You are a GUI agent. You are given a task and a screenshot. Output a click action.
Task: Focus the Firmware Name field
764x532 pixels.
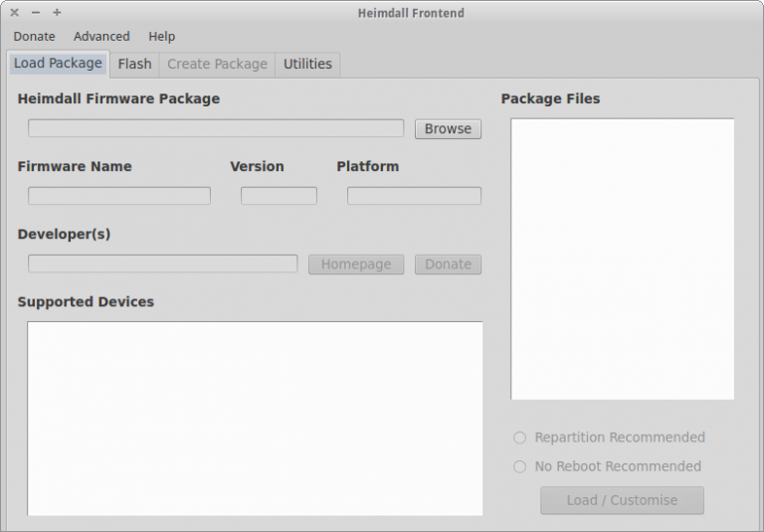click(119, 196)
